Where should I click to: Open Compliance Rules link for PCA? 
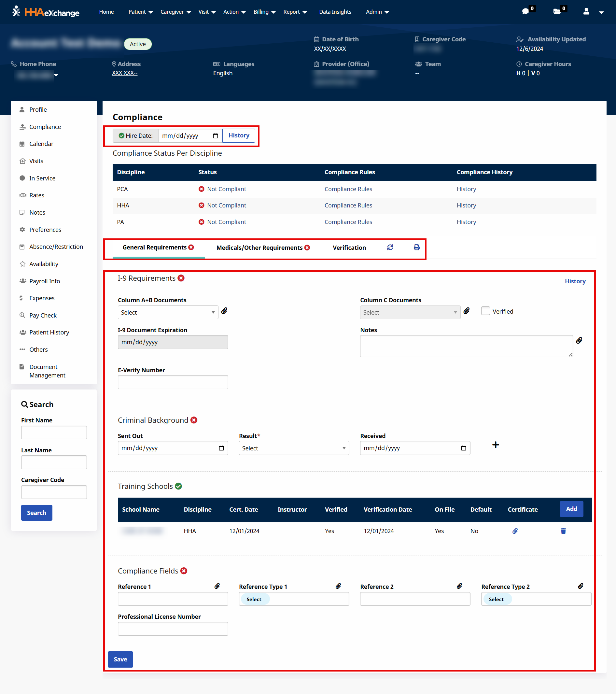(348, 189)
